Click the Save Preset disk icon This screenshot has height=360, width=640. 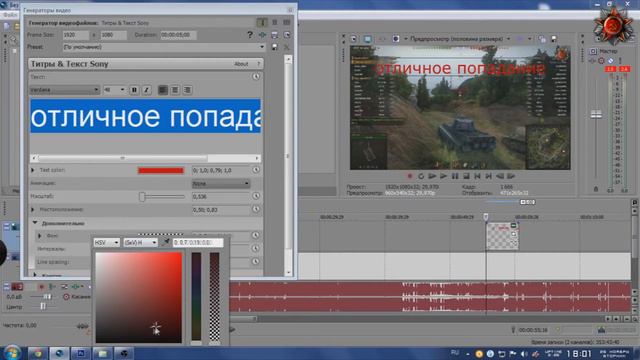(275, 47)
